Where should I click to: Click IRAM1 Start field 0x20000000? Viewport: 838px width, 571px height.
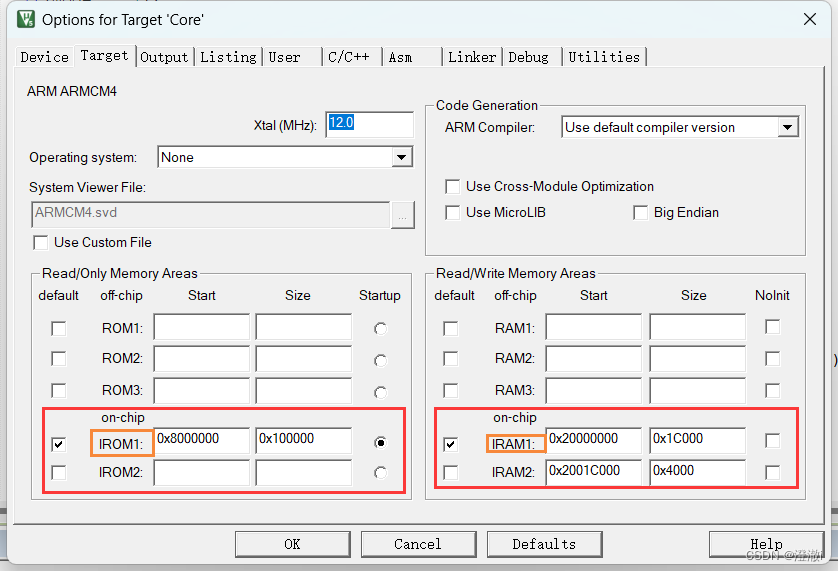(594, 440)
